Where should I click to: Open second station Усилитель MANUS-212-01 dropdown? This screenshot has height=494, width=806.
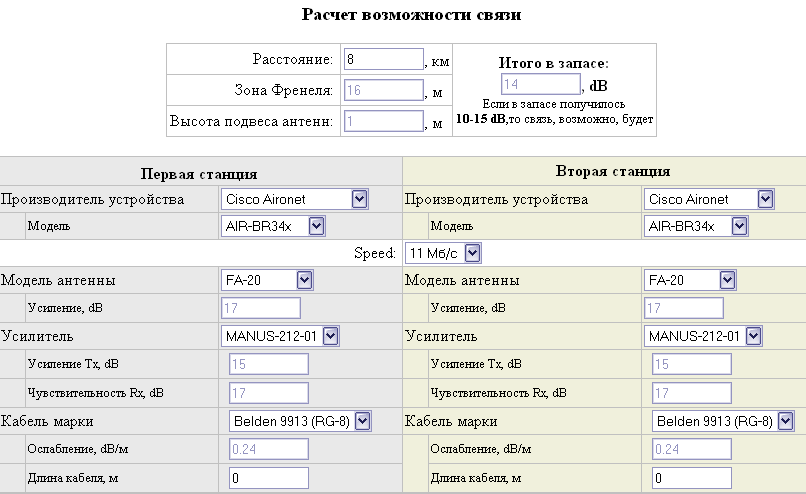(x=703, y=335)
